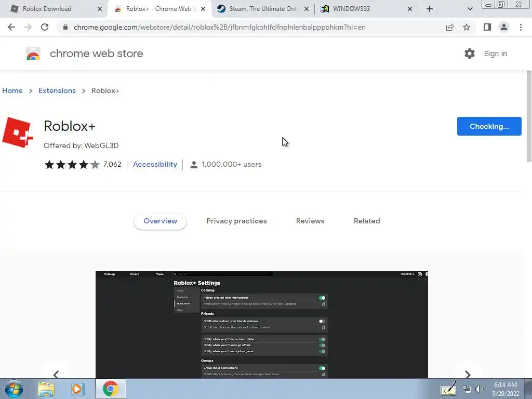Screen dimensions: 532x399
Task: Click the 1,000,000+ users text
Action: (x=231, y=165)
